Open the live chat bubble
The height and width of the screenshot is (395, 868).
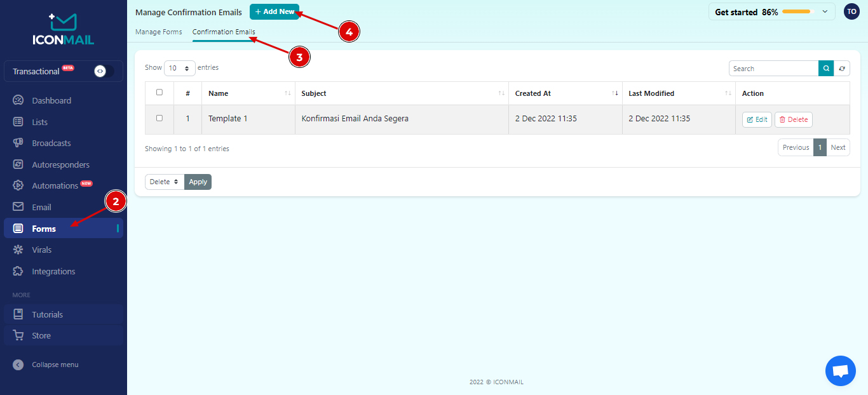[840, 371]
